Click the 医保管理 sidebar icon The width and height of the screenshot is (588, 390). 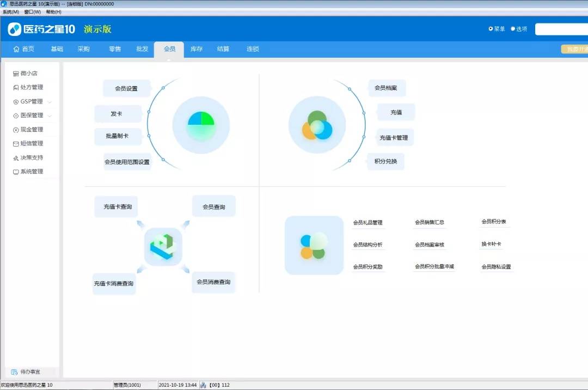16,115
